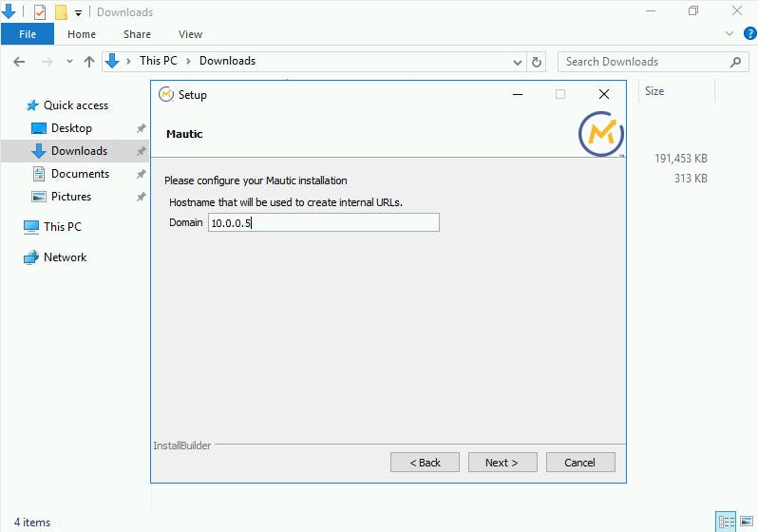This screenshot has width=758, height=532.
Task: Click Properties icon in quick access toolbar
Action: [x=40, y=12]
